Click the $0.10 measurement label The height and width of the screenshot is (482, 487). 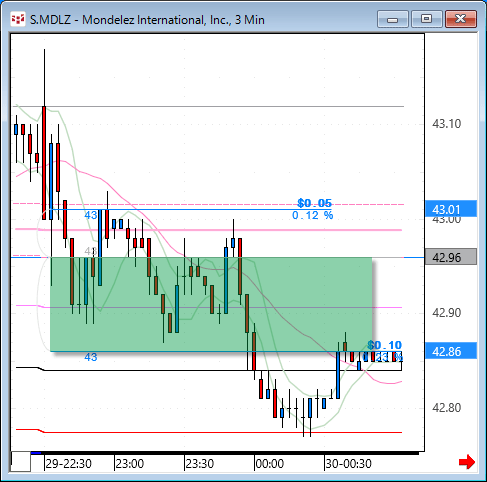click(385, 345)
